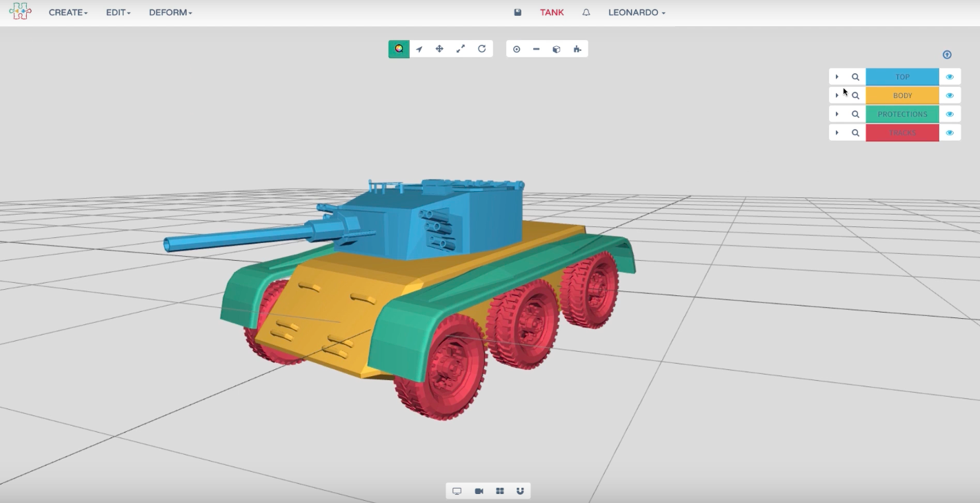Open the LEONARDO user dropdown

[637, 12]
